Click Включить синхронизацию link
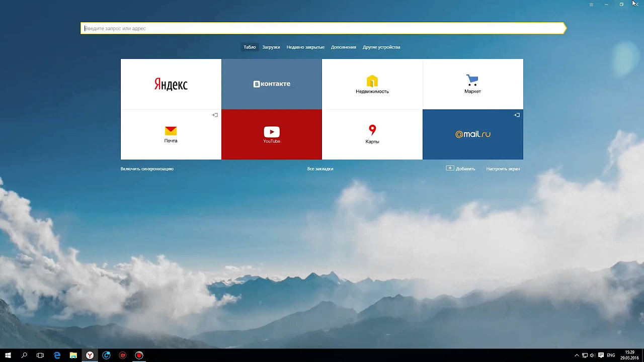 (147, 169)
